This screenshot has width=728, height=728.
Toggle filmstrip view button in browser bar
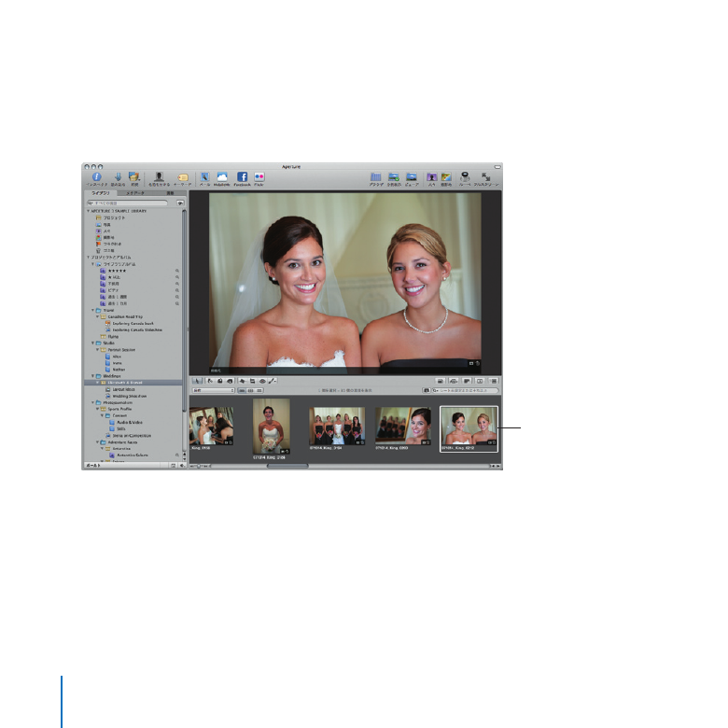pos(242,390)
